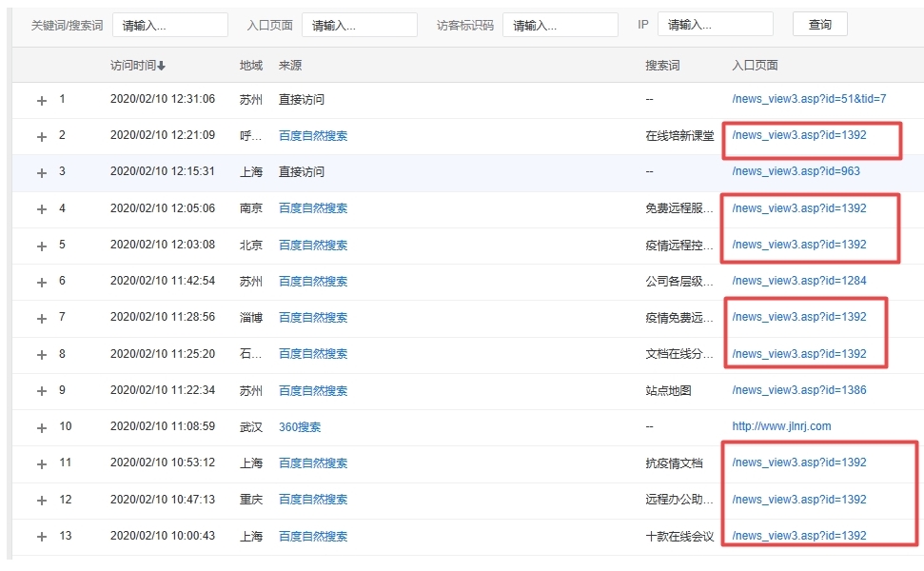Viewport: 924px width, 571px height.
Task: Expand the 北京 visit row with the plus icon
Action: (41, 245)
